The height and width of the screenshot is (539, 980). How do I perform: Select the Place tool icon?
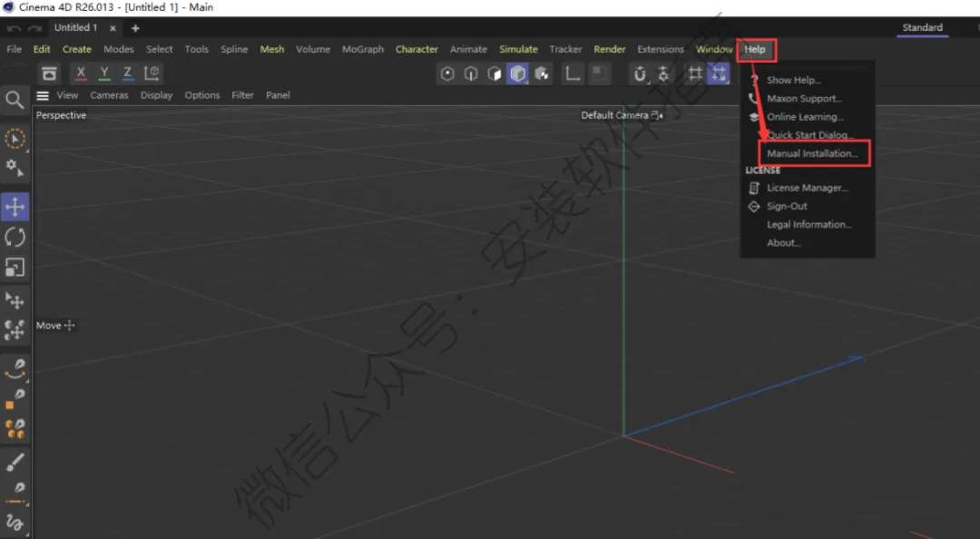[x=15, y=300]
